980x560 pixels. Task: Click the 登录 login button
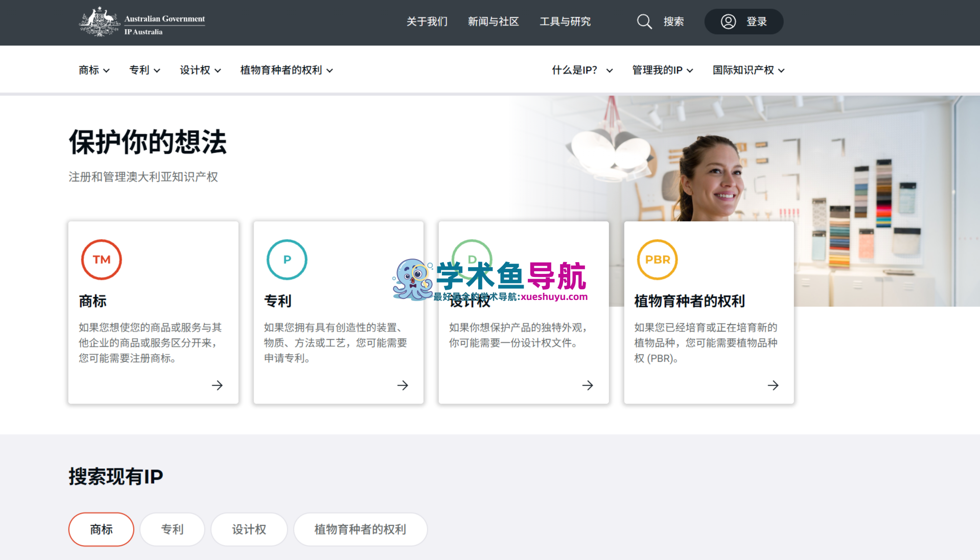click(x=743, y=21)
